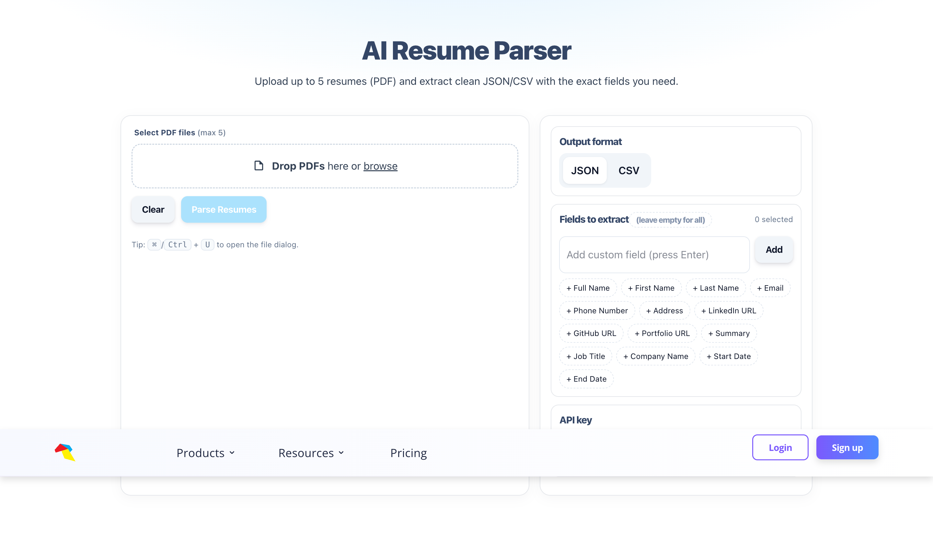
Task: Click the Parse Resumes button
Action: (x=224, y=209)
